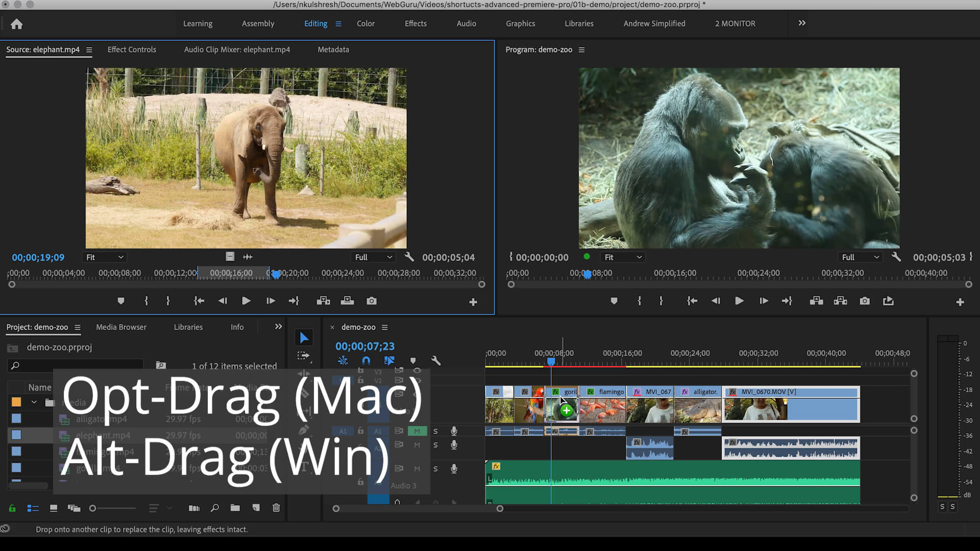Go to In point in Source monitor
980x551 pixels.
click(x=199, y=301)
